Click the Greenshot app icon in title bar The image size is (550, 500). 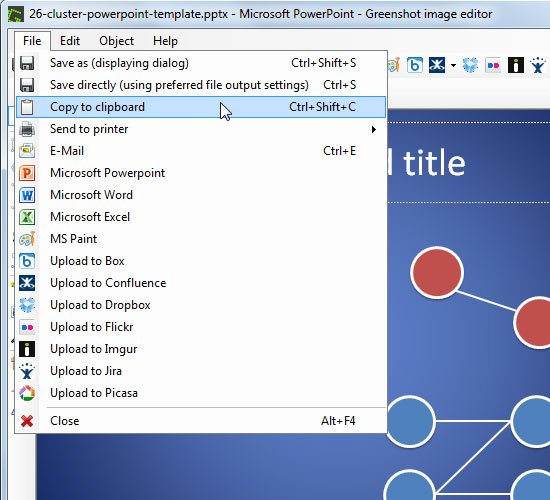(x=16, y=14)
